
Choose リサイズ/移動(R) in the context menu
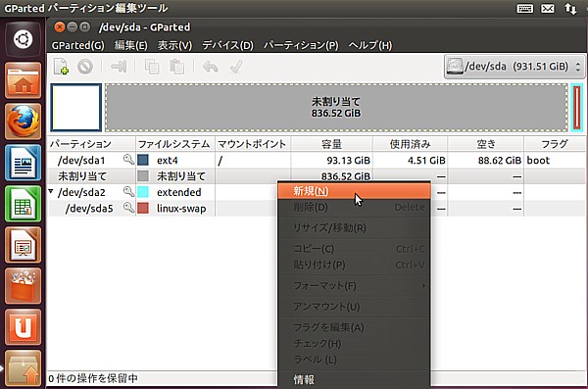[x=354, y=227]
